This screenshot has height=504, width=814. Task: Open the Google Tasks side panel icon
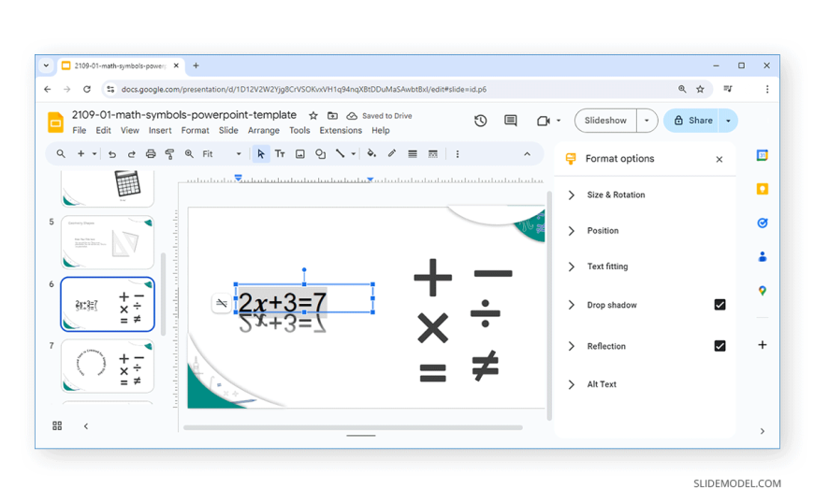[763, 223]
